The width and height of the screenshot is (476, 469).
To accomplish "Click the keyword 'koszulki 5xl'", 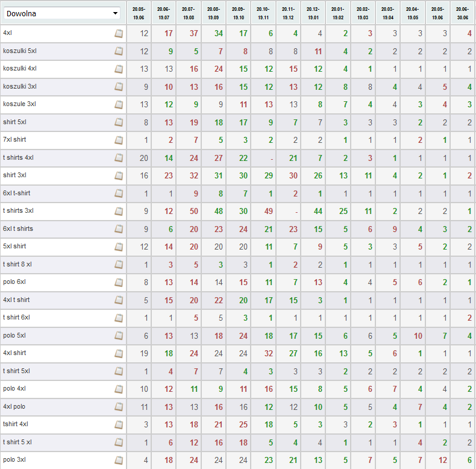I will pos(20,51).
